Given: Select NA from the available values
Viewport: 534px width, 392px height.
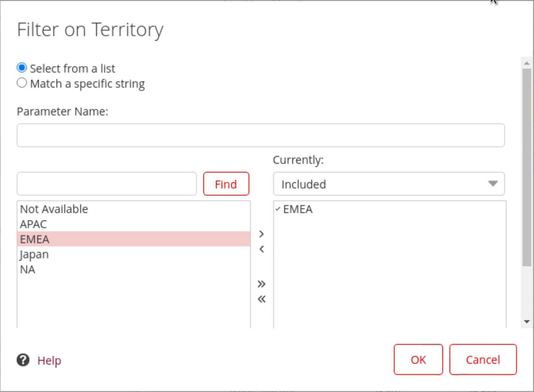Looking at the screenshot, I should (28, 269).
